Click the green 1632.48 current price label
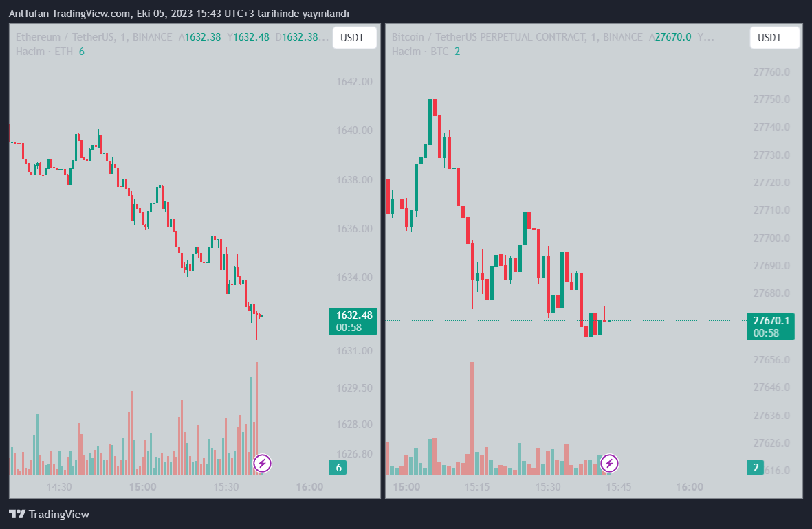The width and height of the screenshot is (812, 529). [353, 321]
